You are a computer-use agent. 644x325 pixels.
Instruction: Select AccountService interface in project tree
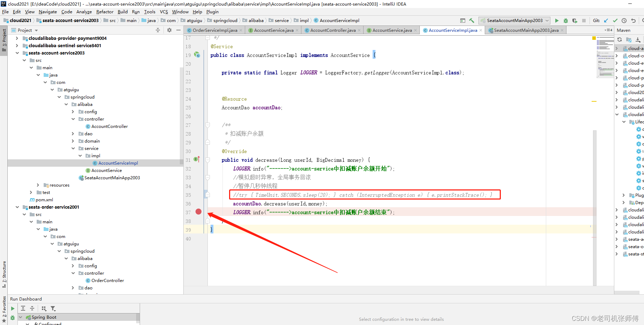click(107, 171)
